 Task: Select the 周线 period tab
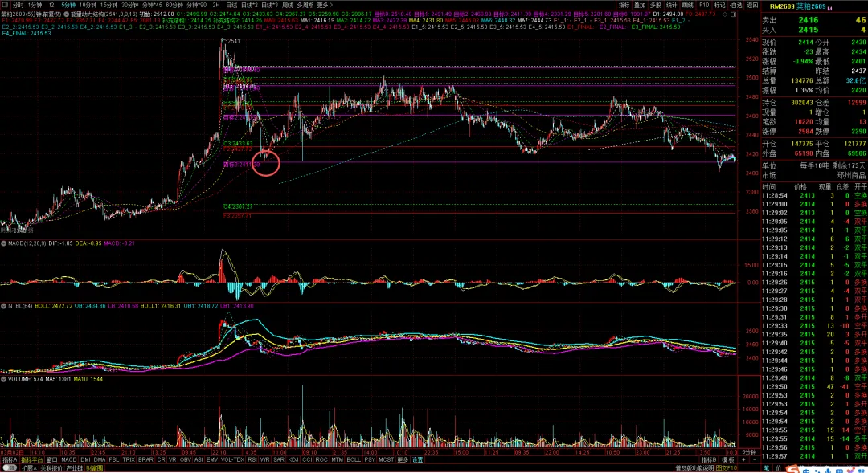coord(287,5)
